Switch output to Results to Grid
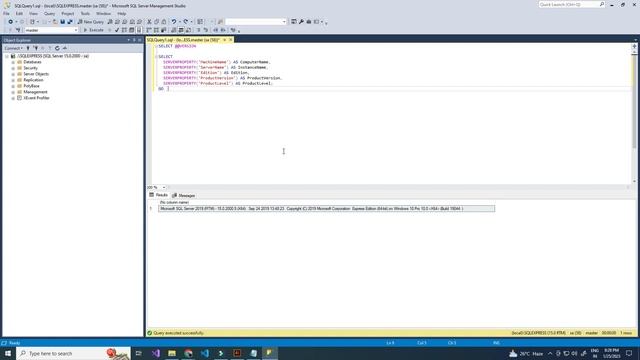Viewport: 640px width, 360px height. pyautogui.click(x=181, y=30)
